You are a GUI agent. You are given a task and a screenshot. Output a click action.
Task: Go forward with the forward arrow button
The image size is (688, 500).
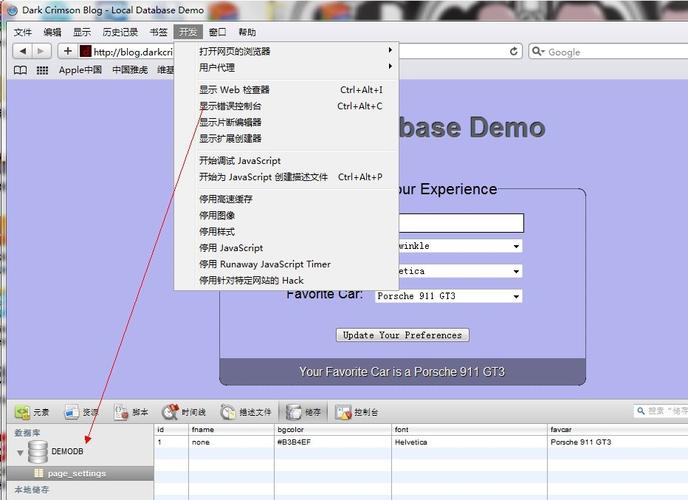tap(41, 51)
